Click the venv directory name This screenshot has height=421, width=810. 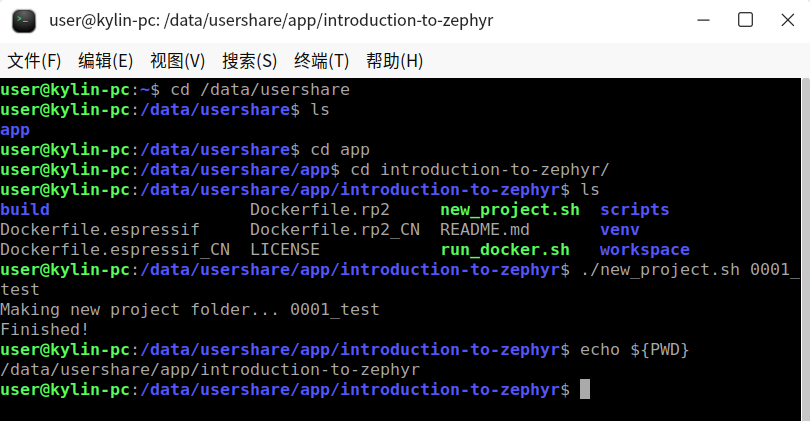tap(619, 230)
